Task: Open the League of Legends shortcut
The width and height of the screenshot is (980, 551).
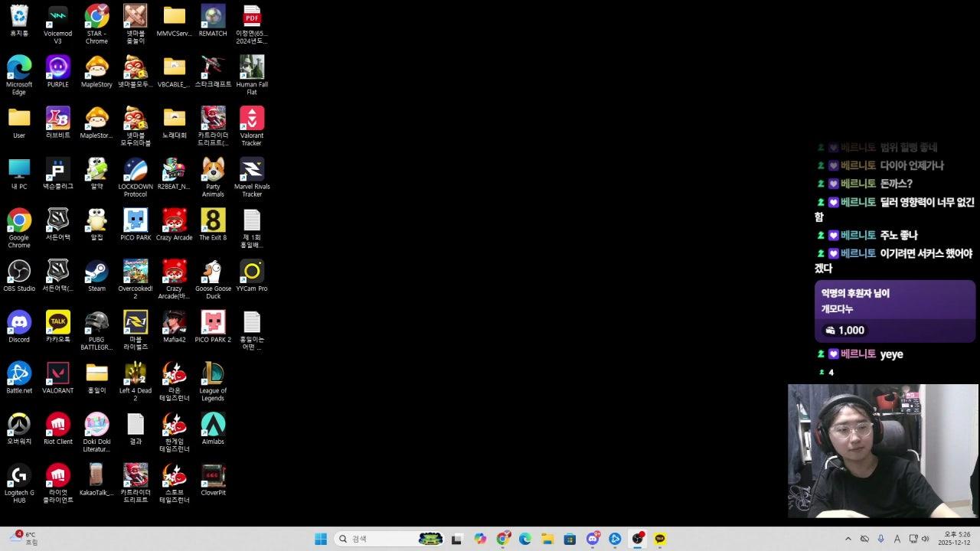Action: tap(213, 373)
